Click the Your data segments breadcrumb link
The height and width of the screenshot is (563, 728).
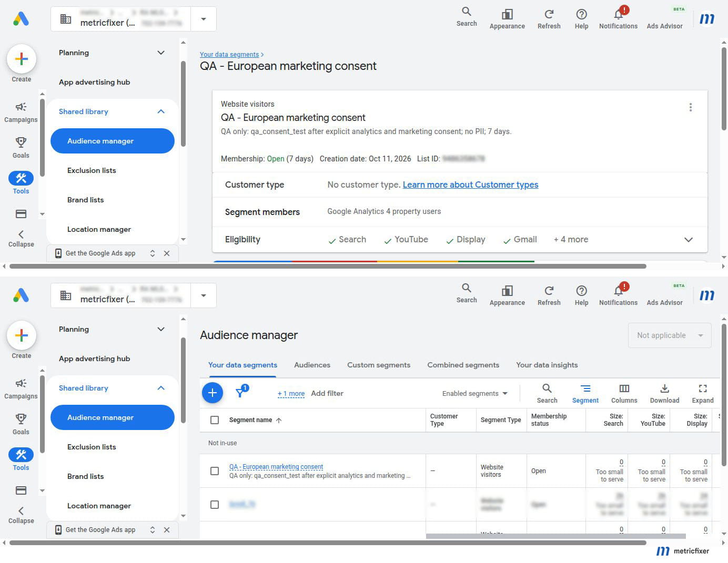(x=229, y=55)
